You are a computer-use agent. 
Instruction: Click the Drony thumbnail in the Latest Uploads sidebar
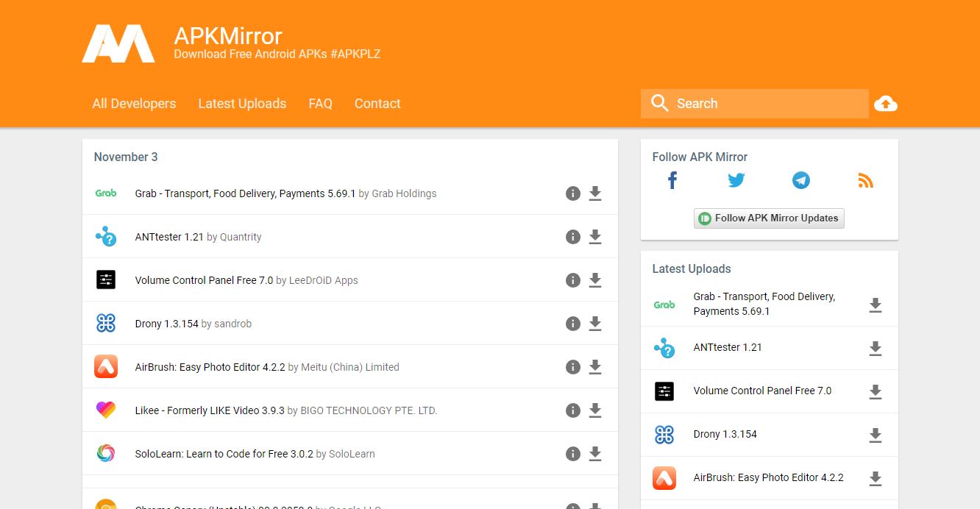(664, 435)
